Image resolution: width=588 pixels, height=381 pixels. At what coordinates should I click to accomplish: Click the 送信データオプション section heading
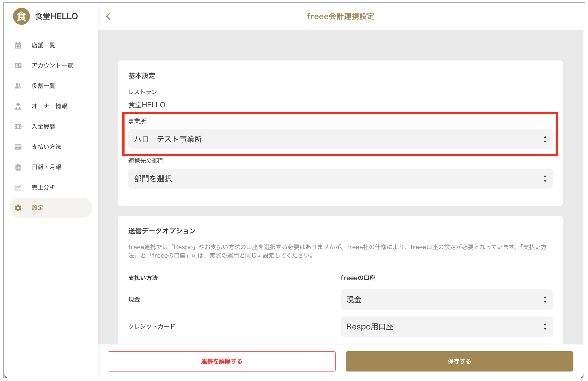[162, 231]
